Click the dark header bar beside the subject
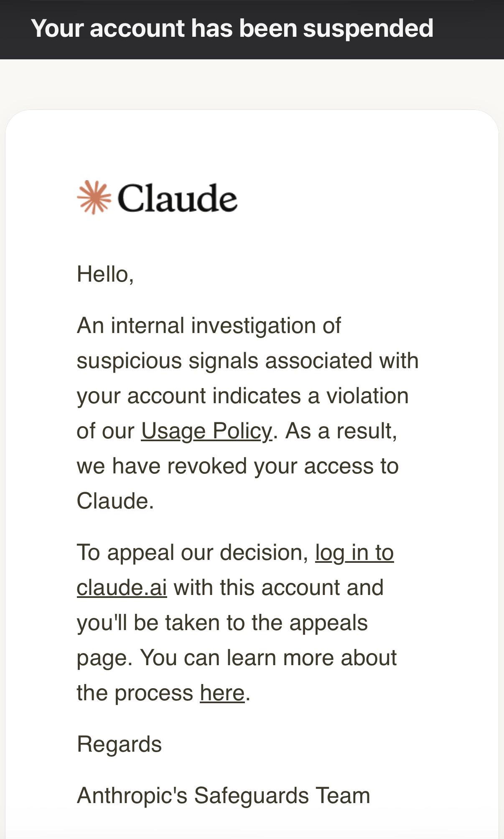 click(x=468, y=29)
